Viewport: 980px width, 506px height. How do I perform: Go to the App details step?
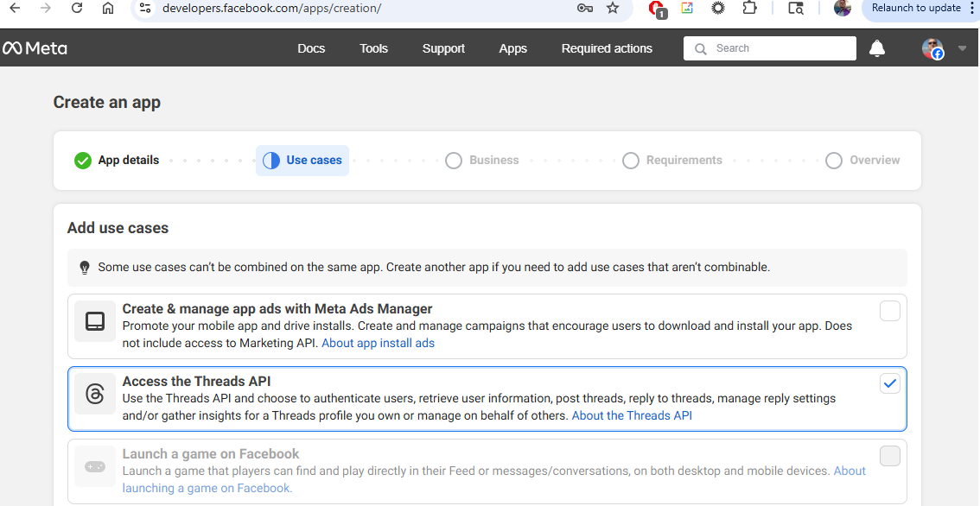117,161
